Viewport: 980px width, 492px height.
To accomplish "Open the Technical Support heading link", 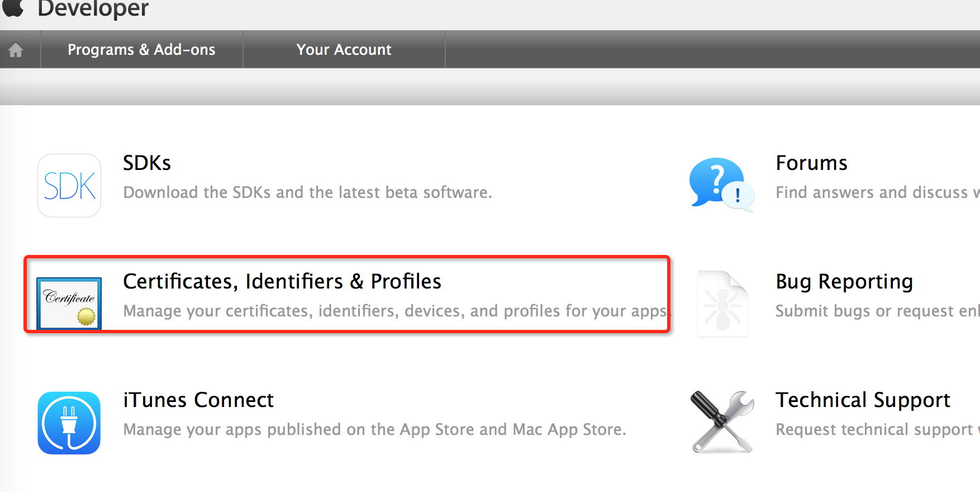I will coord(863,400).
